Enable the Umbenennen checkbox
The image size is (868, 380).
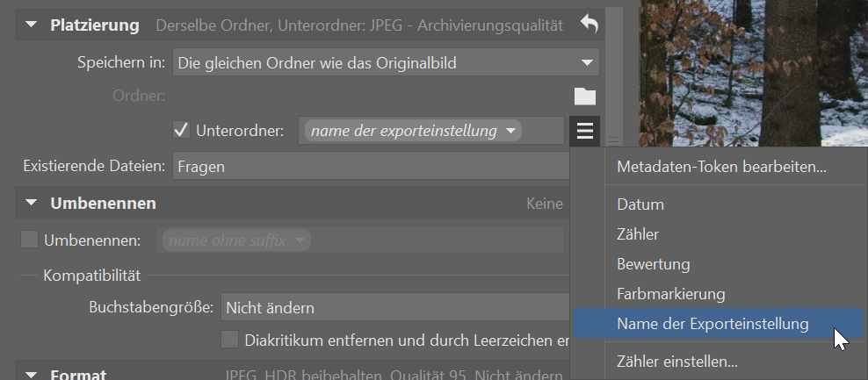pos(29,240)
